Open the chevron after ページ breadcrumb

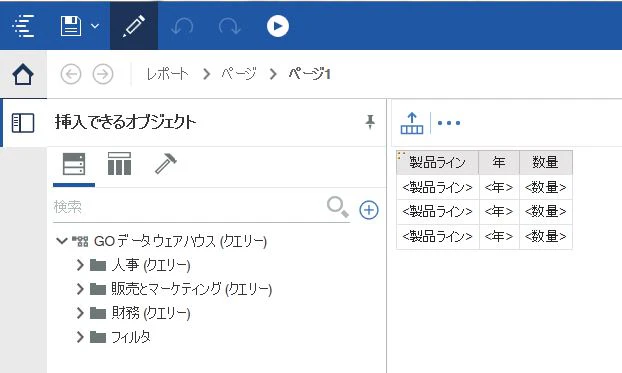[x=273, y=74]
